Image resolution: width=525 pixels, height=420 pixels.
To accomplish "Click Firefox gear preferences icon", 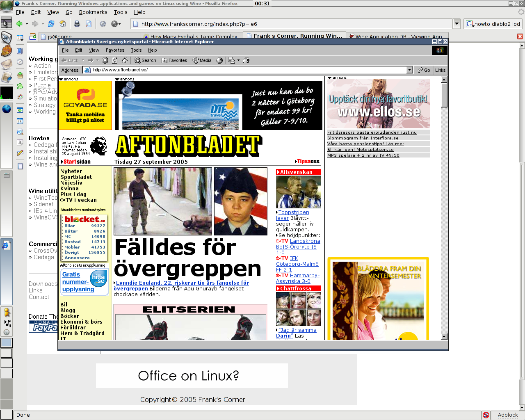I will (103, 24).
